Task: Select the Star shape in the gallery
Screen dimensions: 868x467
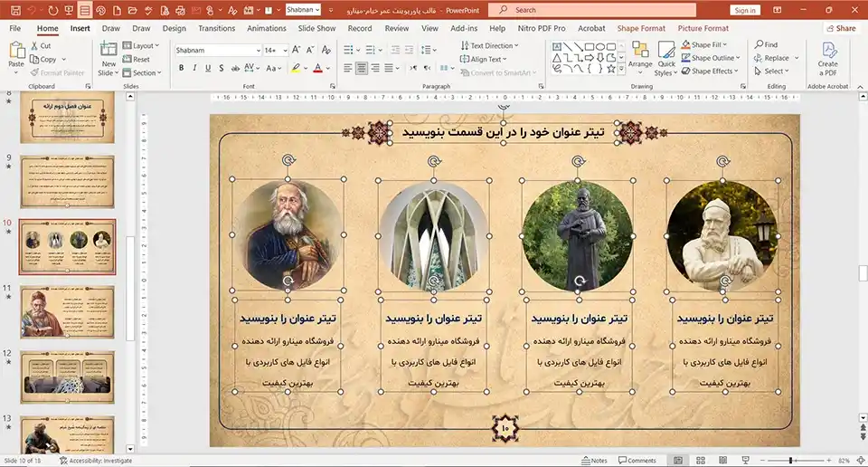Action: tap(610, 69)
